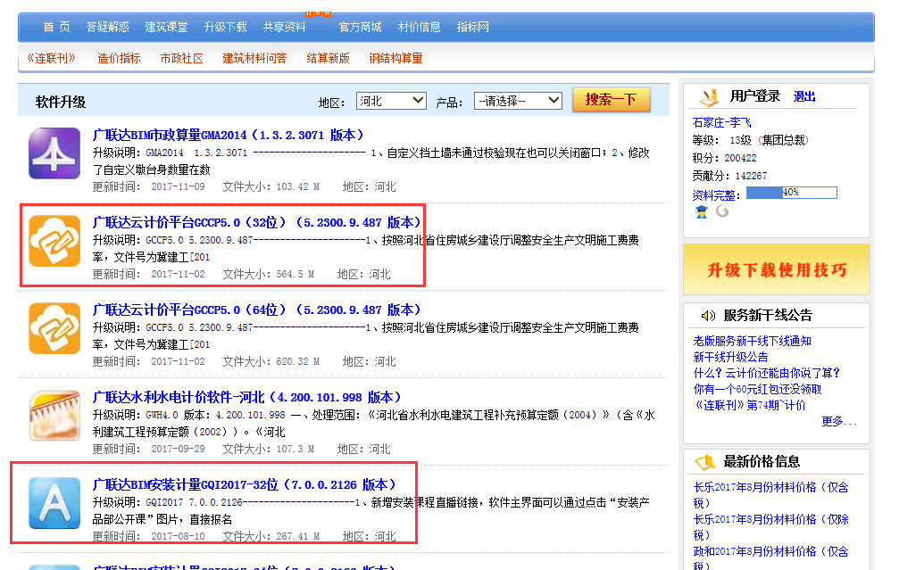Click the 软件升级 section heading
Viewport: 924px width, 570px height.
(x=61, y=102)
